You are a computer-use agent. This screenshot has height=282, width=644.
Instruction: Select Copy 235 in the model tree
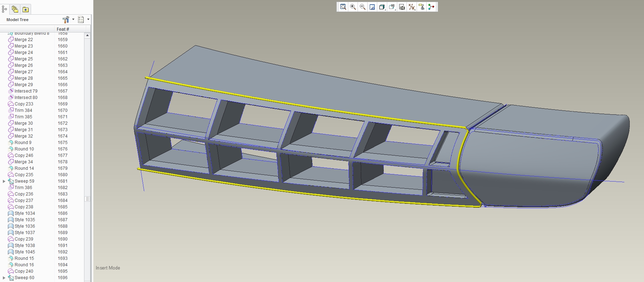pyautogui.click(x=24, y=175)
